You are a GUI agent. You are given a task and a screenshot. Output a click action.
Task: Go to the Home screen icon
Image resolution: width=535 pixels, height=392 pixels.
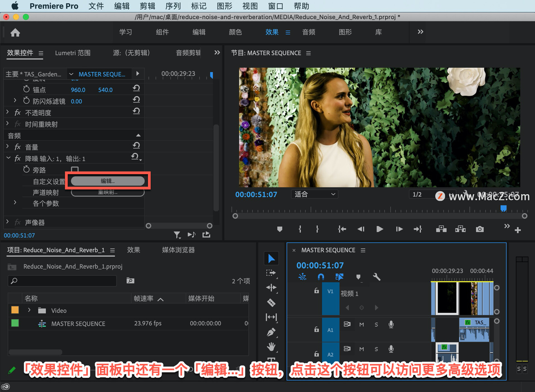[15, 33]
